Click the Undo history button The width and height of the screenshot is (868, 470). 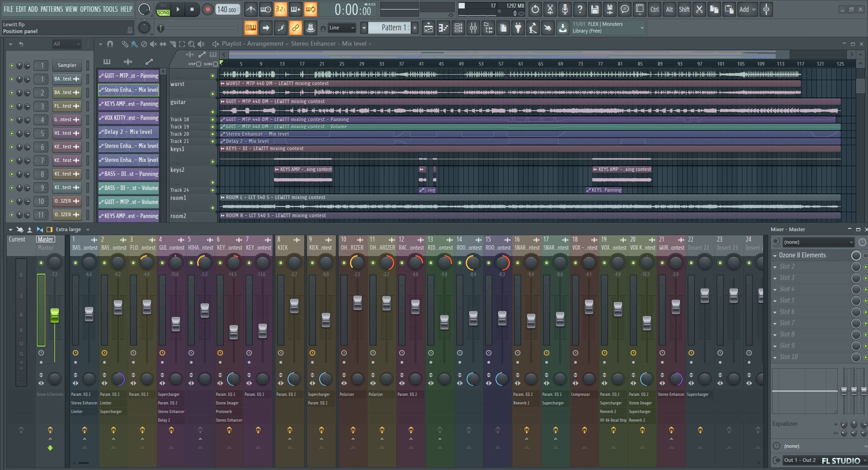coord(535,9)
